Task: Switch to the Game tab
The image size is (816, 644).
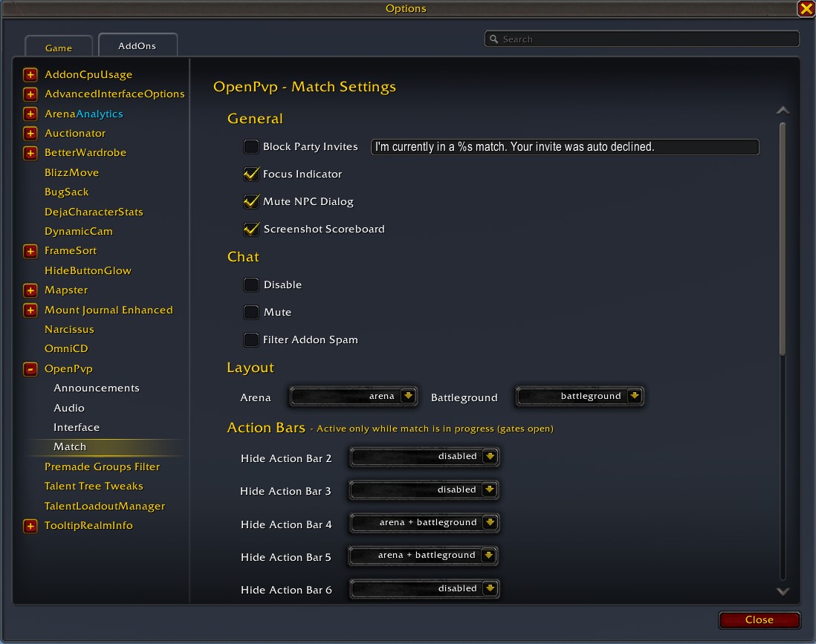Action: click(x=59, y=48)
